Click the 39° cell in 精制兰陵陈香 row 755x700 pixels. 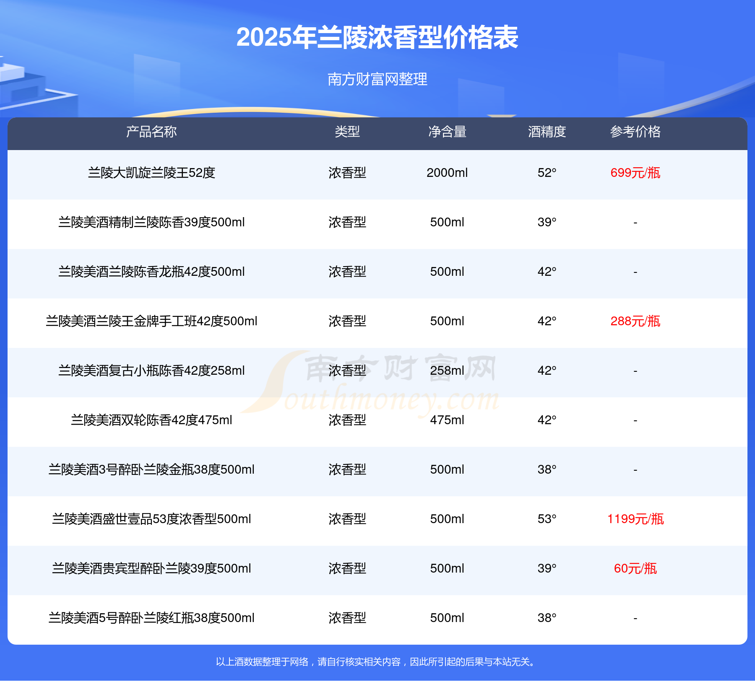(x=547, y=222)
